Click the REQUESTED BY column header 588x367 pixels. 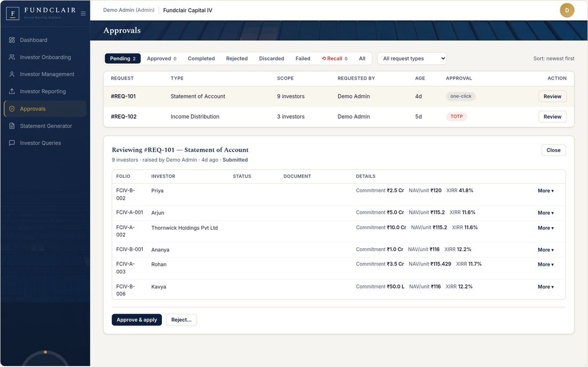(356, 79)
